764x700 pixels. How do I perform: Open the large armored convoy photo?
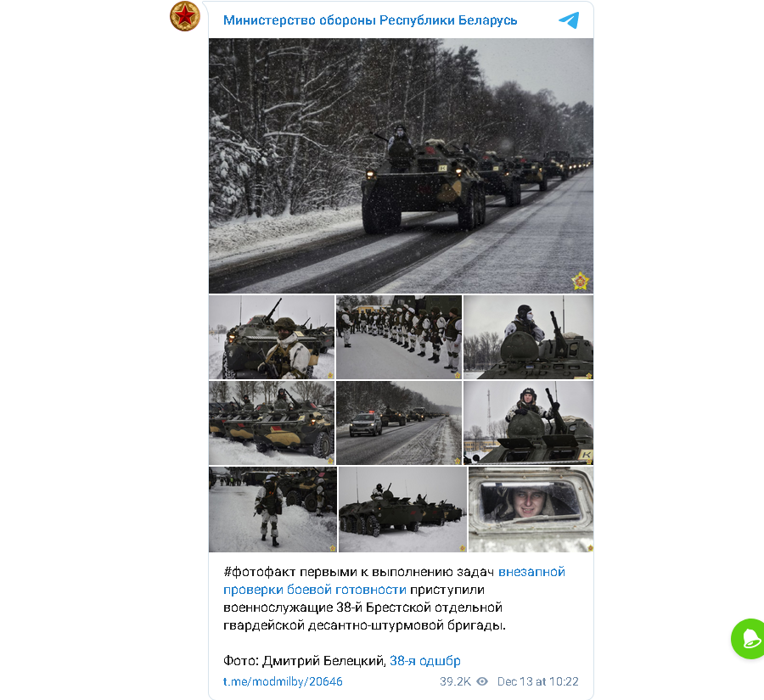[401, 165]
